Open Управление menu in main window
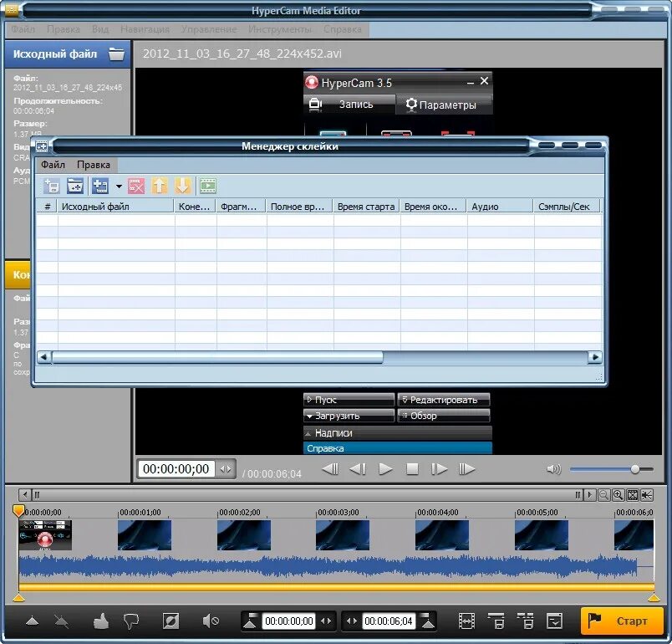 (209, 29)
